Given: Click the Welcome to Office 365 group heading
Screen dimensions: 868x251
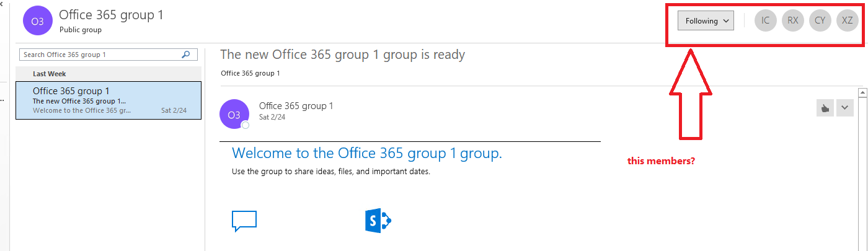Looking at the screenshot, I should pyautogui.click(x=366, y=153).
